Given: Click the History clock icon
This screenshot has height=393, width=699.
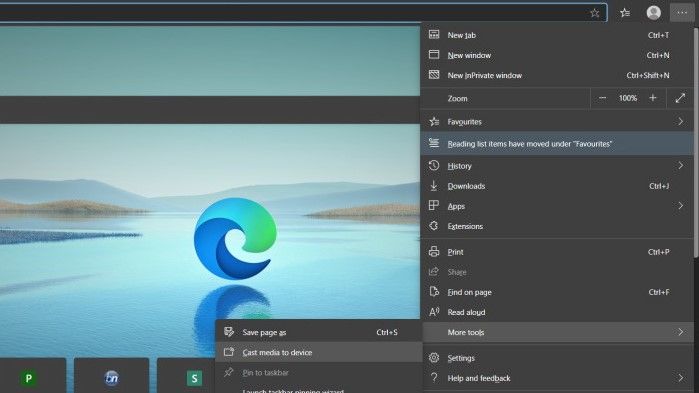Looking at the screenshot, I should [x=434, y=165].
